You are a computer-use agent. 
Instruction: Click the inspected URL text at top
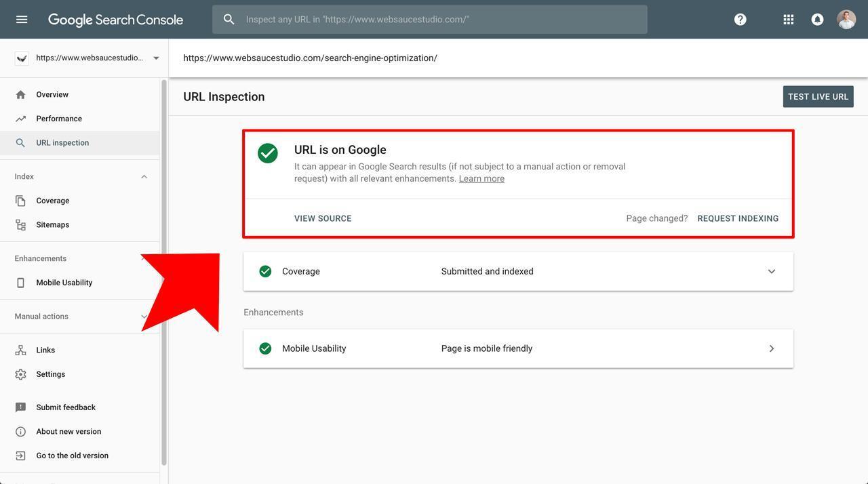310,58
